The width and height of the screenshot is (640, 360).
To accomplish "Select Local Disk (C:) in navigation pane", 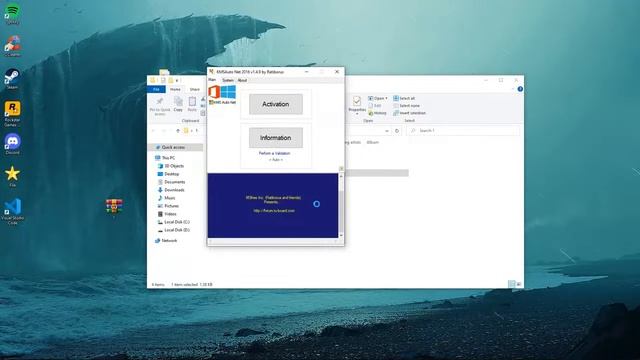I will [x=173, y=222].
